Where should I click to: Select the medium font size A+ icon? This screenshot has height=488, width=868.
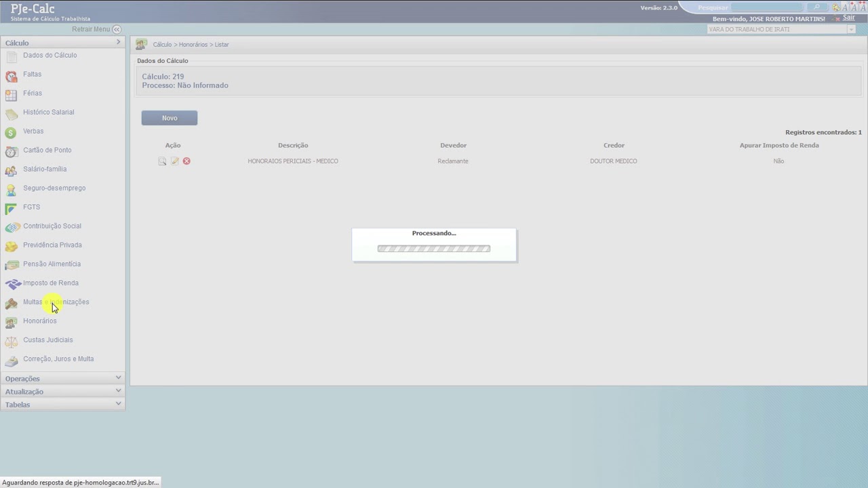[x=854, y=7]
